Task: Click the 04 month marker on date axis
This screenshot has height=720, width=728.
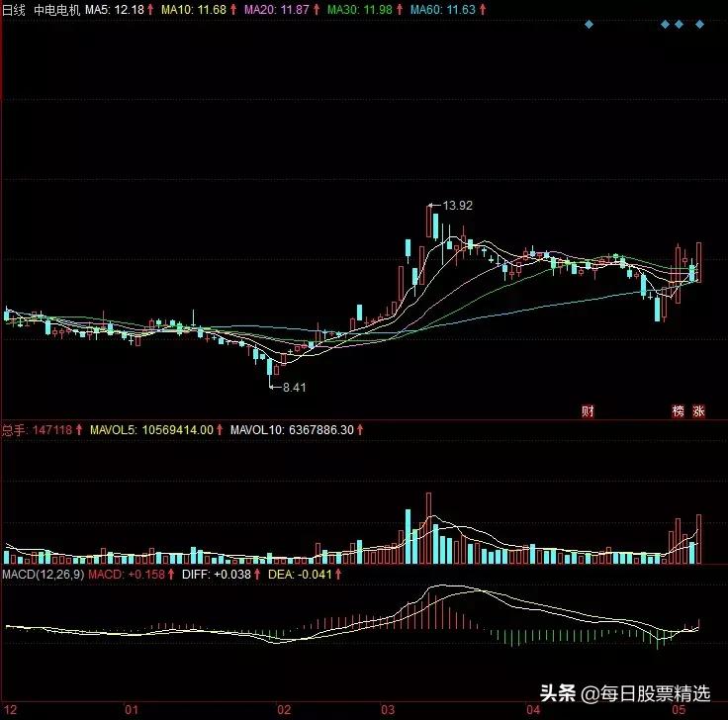Action: (533, 710)
